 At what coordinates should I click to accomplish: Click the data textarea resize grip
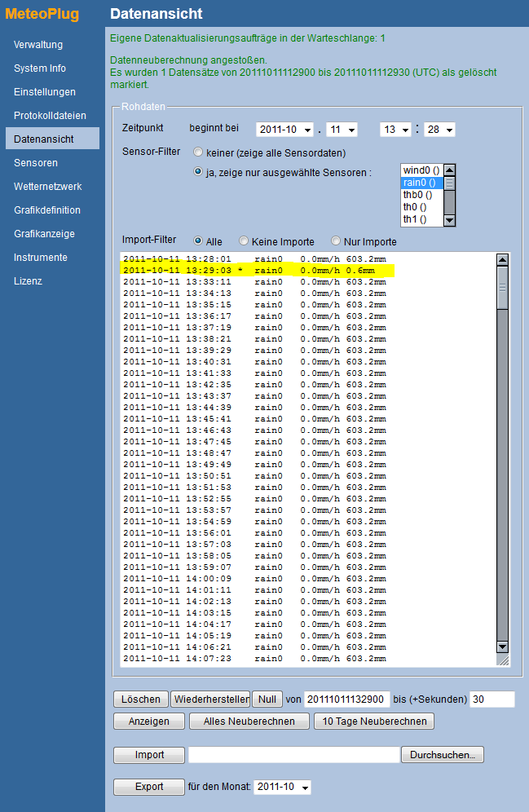(x=503, y=660)
